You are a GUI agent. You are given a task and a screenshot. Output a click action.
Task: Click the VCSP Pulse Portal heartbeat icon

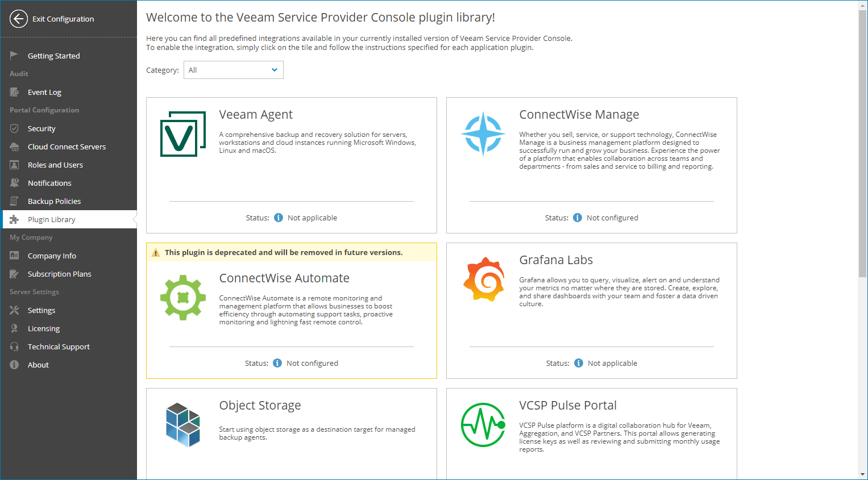click(483, 425)
